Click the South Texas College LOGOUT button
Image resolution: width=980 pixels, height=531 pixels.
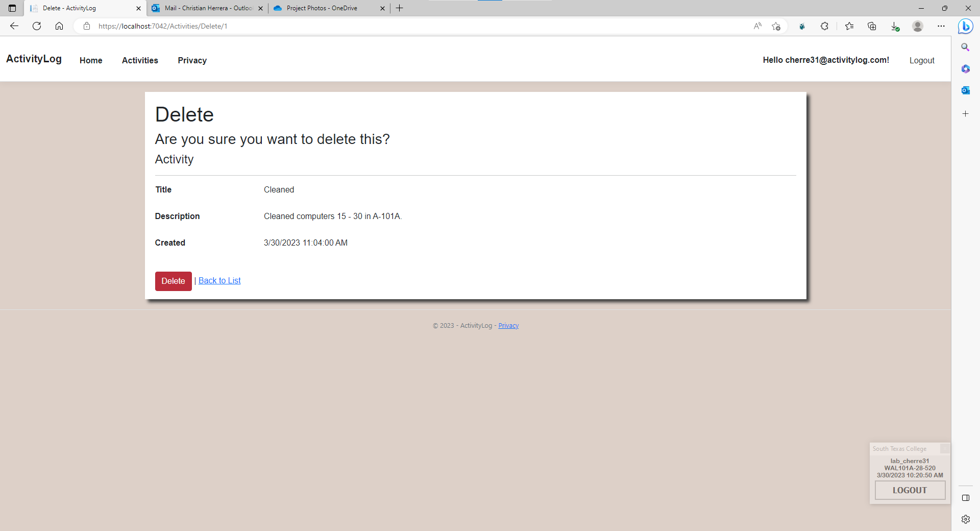(910, 490)
